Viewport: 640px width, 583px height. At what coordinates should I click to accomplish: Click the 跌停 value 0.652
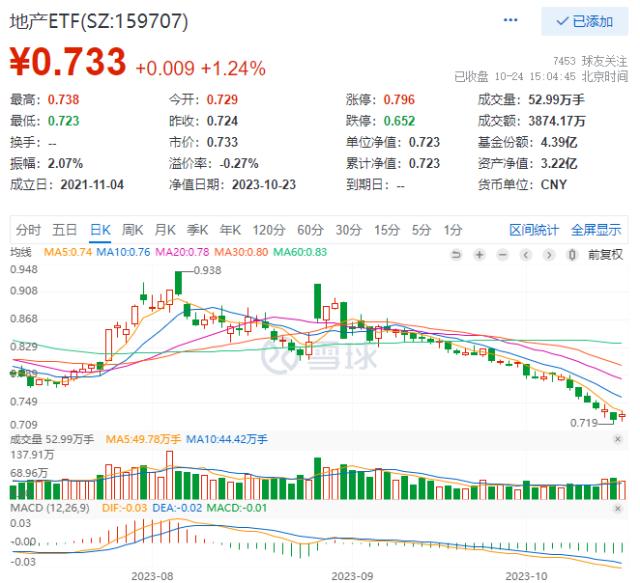tap(399, 121)
